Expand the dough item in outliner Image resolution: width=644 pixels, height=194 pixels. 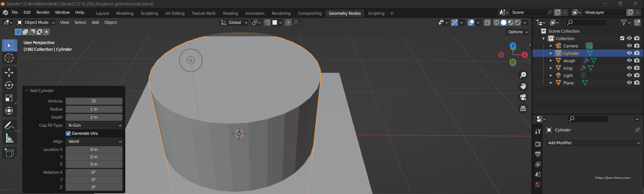pyautogui.click(x=551, y=61)
